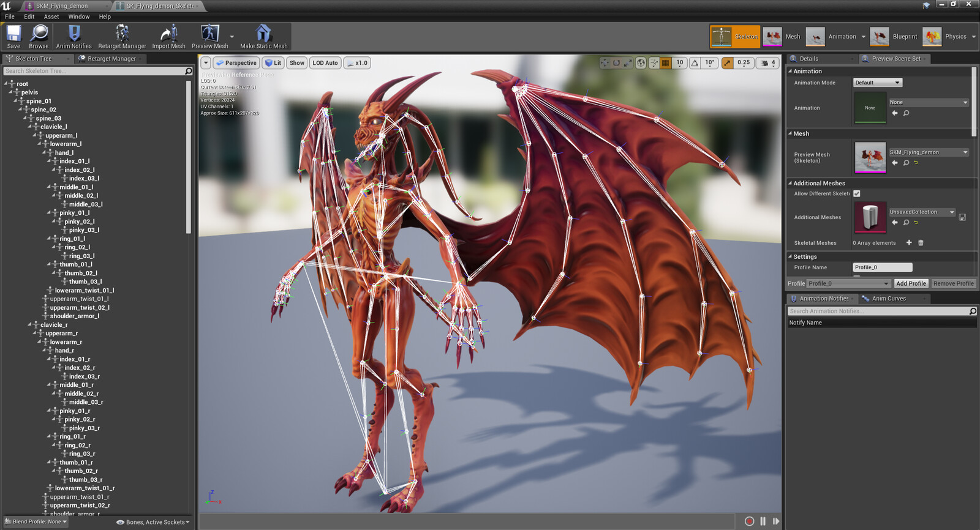Click the Perspective view button
Screen dimensions: 980x530
tap(236, 63)
